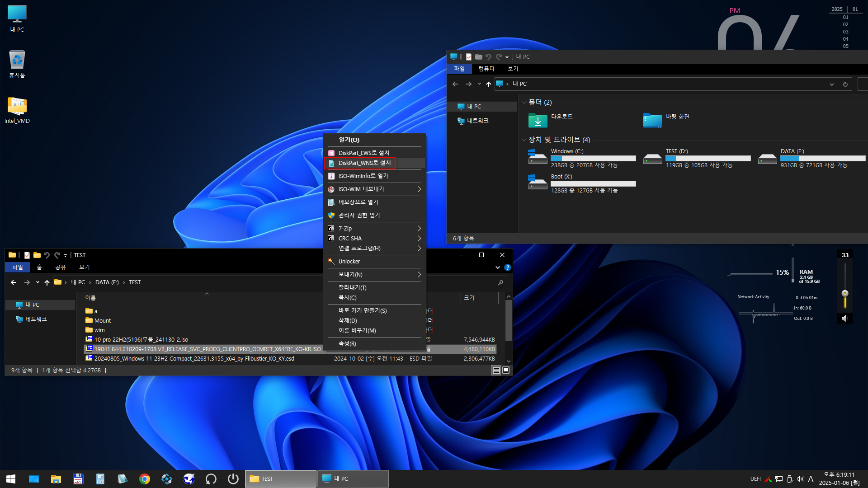Select 속성(R) in context menu

click(374, 344)
